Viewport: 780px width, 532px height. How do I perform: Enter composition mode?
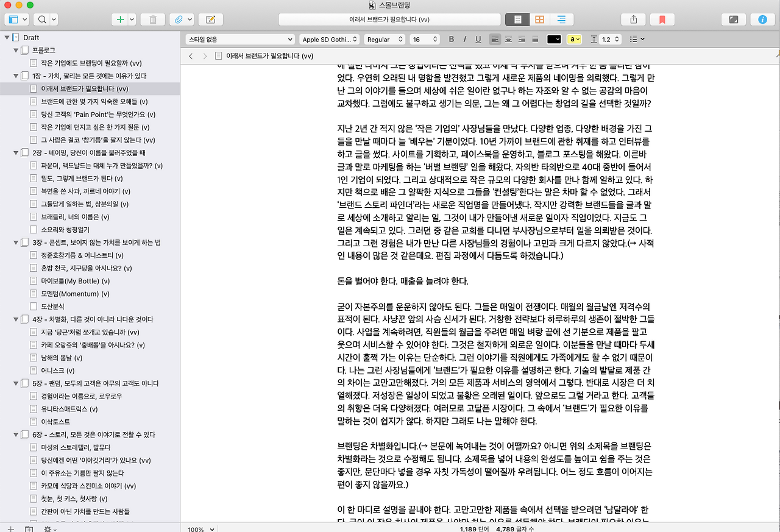[x=733, y=19]
